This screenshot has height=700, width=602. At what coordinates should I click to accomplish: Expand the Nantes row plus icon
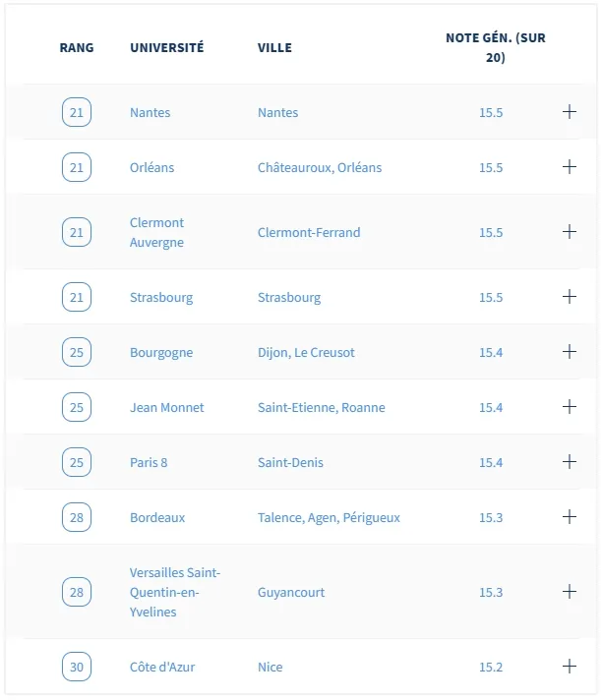pyautogui.click(x=569, y=112)
